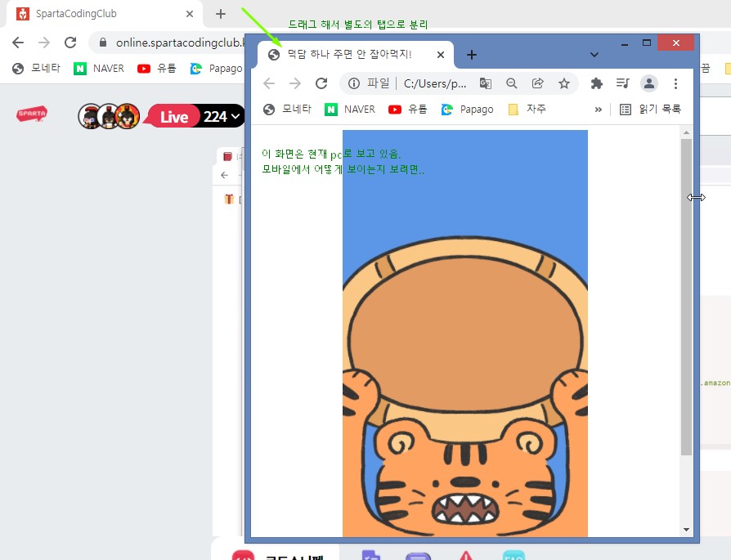Click lock icon in back window address bar
Image resolution: width=731 pixels, height=560 pixels.
(x=103, y=43)
